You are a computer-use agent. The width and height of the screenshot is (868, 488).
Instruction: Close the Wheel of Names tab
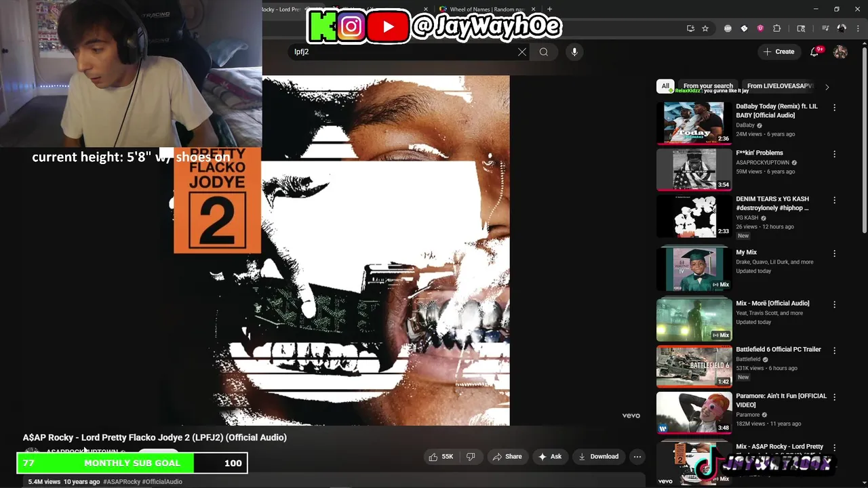coord(533,9)
